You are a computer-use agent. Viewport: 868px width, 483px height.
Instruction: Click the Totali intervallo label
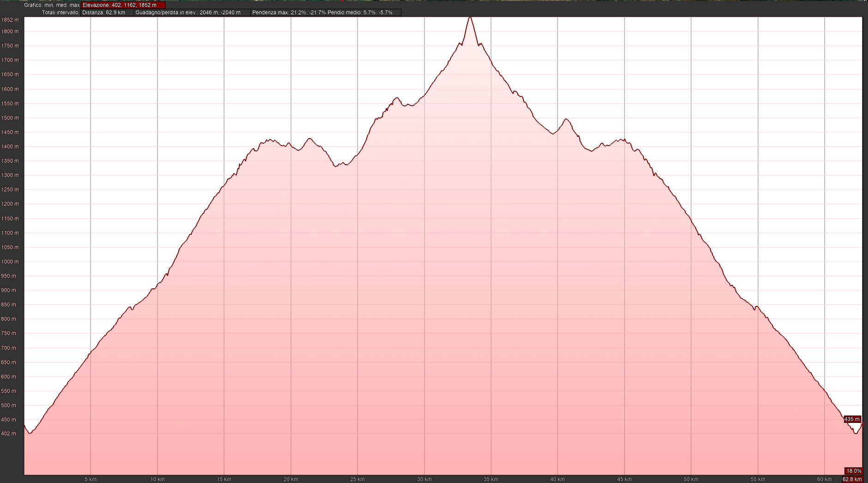pos(61,12)
